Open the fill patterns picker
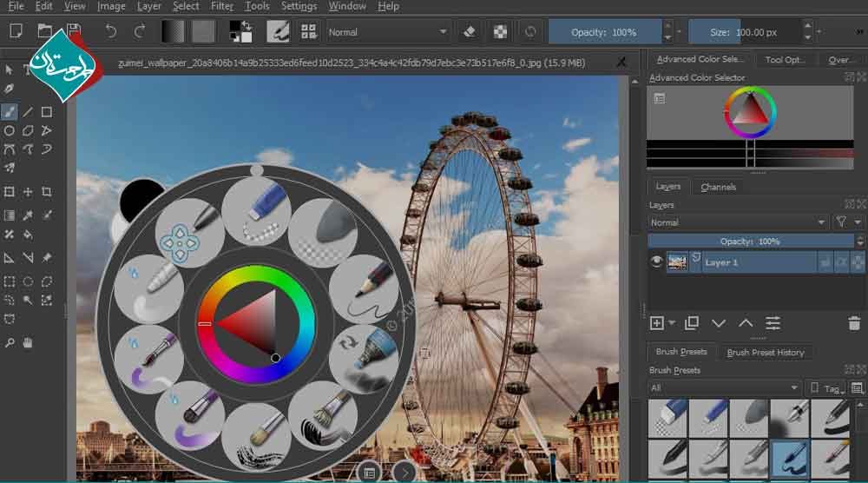 (x=203, y=31)
